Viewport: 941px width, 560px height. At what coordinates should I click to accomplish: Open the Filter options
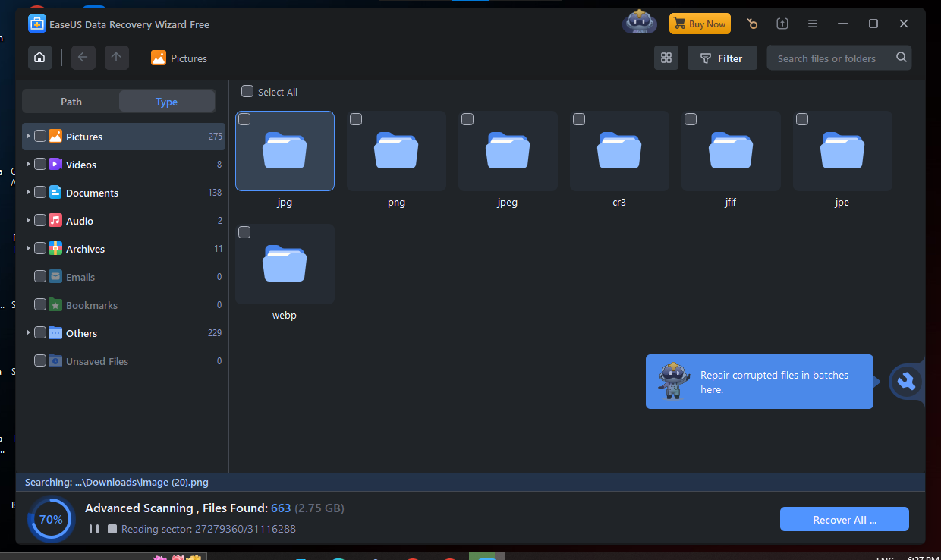(x=722, y=58)
